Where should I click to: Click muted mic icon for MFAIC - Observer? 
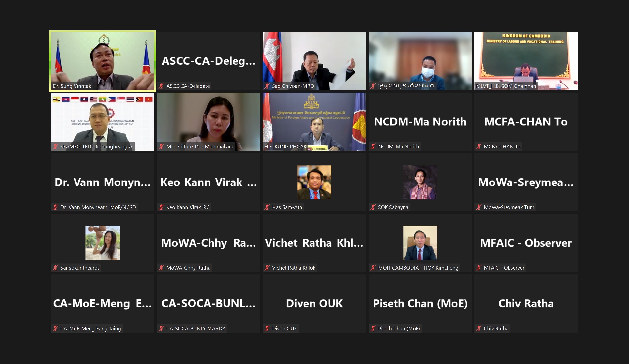pos(479,268)
